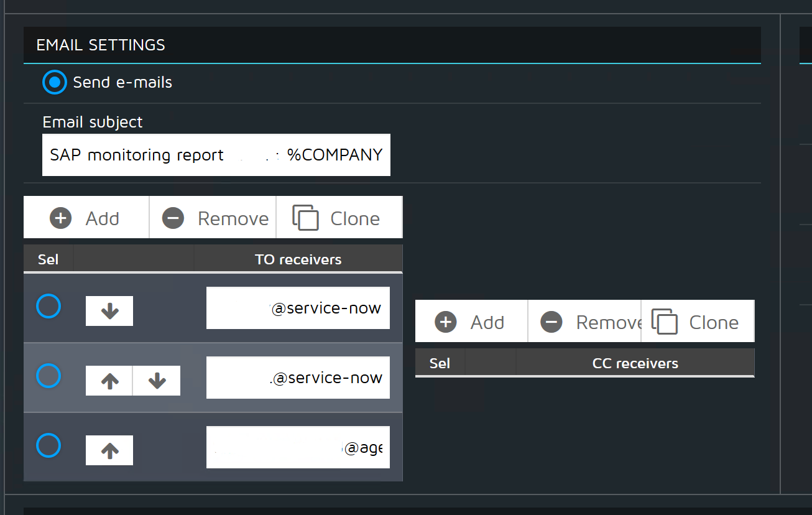
Task: Select the first TO receiver row
Action: pos(48,307)
